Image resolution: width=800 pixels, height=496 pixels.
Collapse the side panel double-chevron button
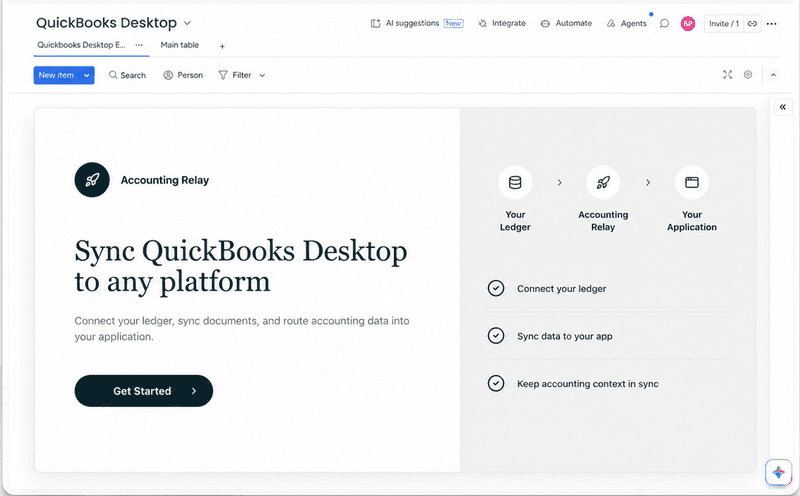(x=783, y=107)
